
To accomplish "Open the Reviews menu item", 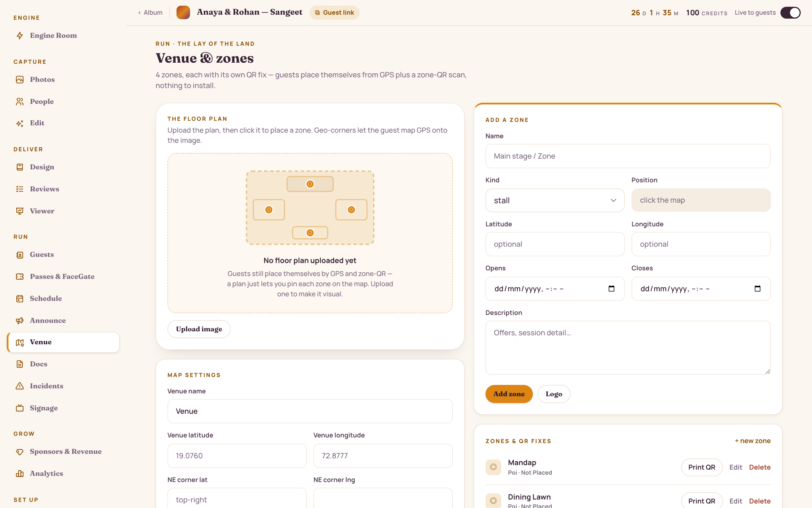I will click(63, 189).
